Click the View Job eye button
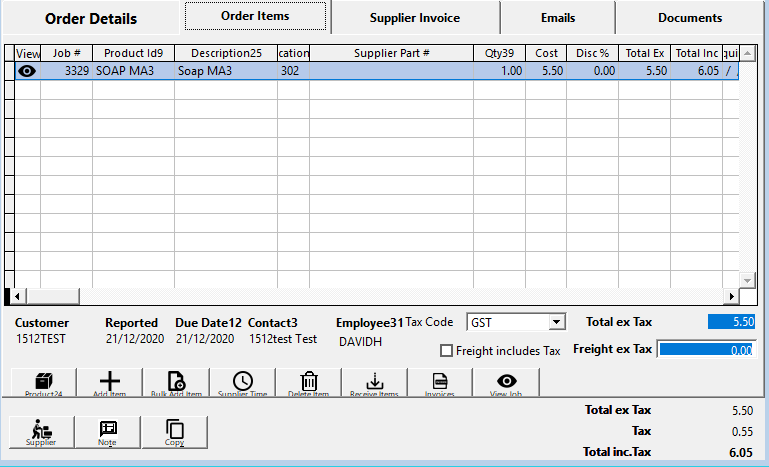The image size is (769, 467). pyautogui.click(x=507, y=383)
